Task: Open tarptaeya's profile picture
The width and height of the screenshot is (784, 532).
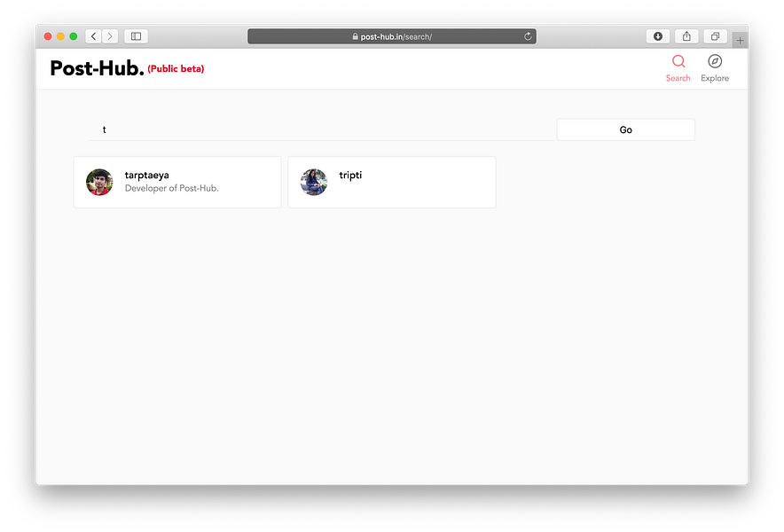Action: pos(99,182)
